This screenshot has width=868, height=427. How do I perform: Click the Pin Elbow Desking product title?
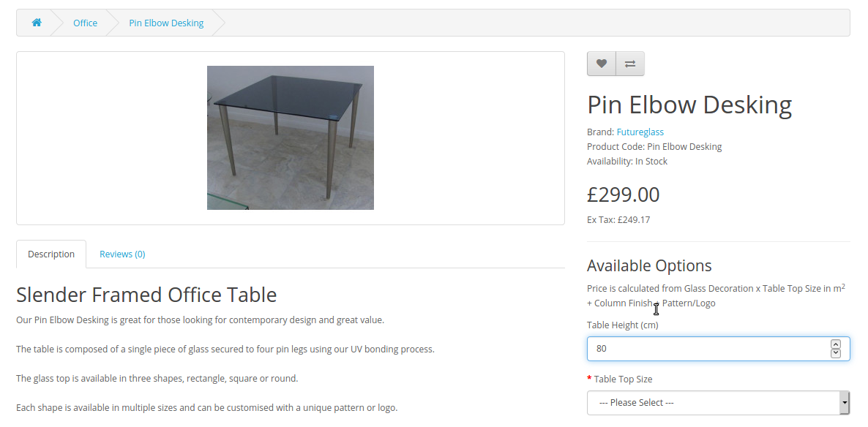click(x=689, y=105)
